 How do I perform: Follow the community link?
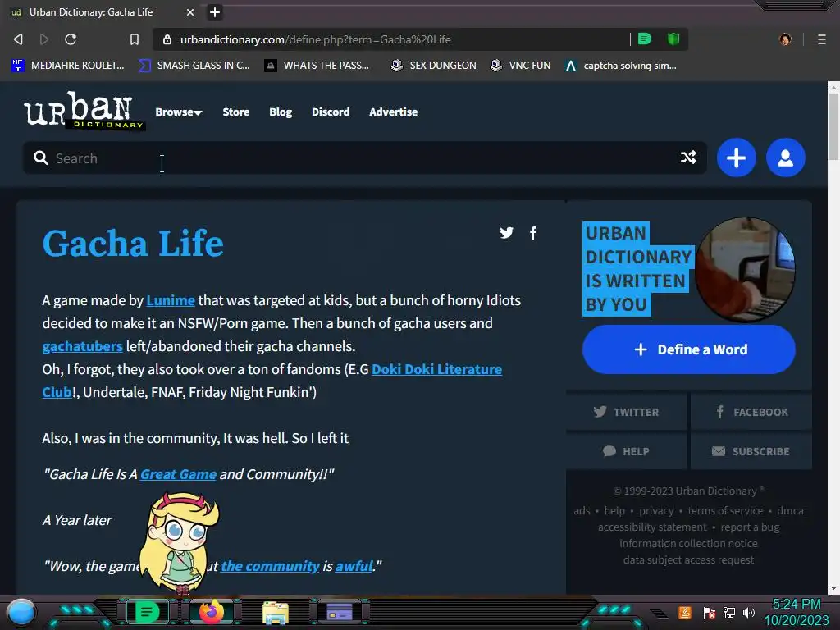(x=270, y=566)
